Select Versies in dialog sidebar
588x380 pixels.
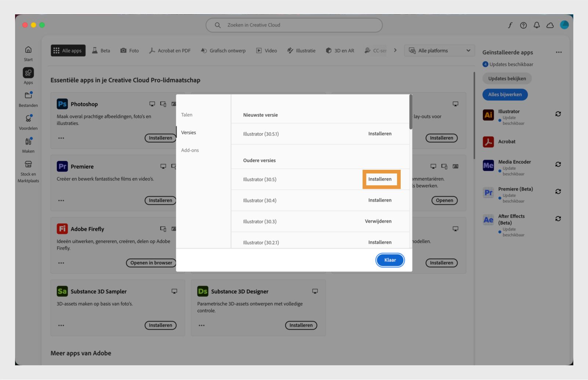click(x=188, y=132)
